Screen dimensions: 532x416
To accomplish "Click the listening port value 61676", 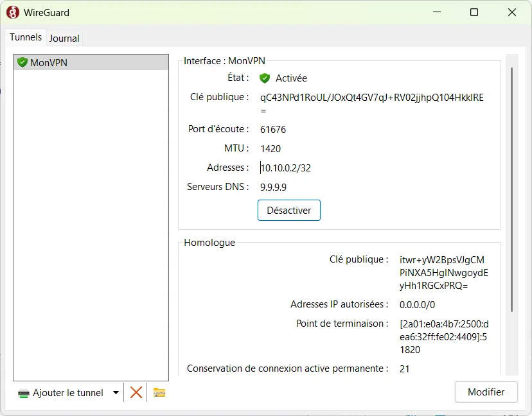I will click(x=273, y=130).
